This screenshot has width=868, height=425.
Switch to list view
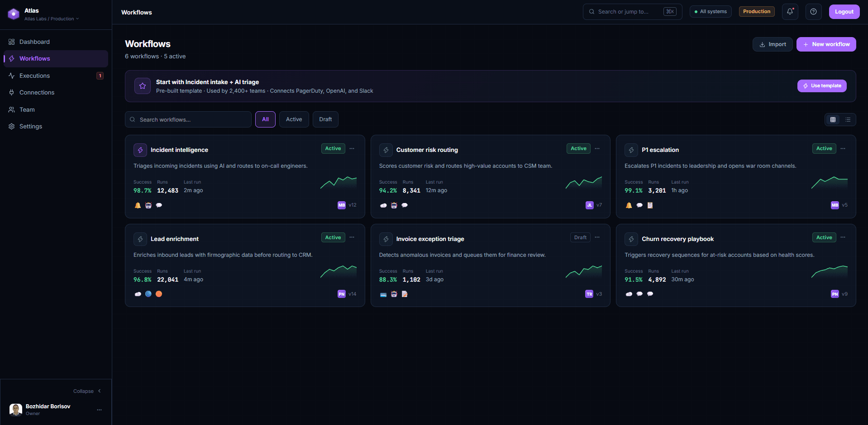(848, 120)
